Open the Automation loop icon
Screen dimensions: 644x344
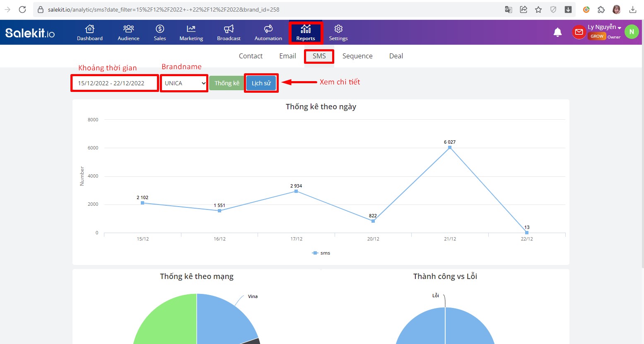click(268, 29)
